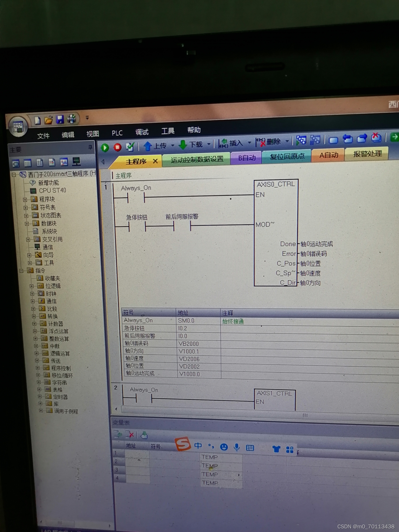Click the blue right-arrow toolbar icon

point(362,138)
